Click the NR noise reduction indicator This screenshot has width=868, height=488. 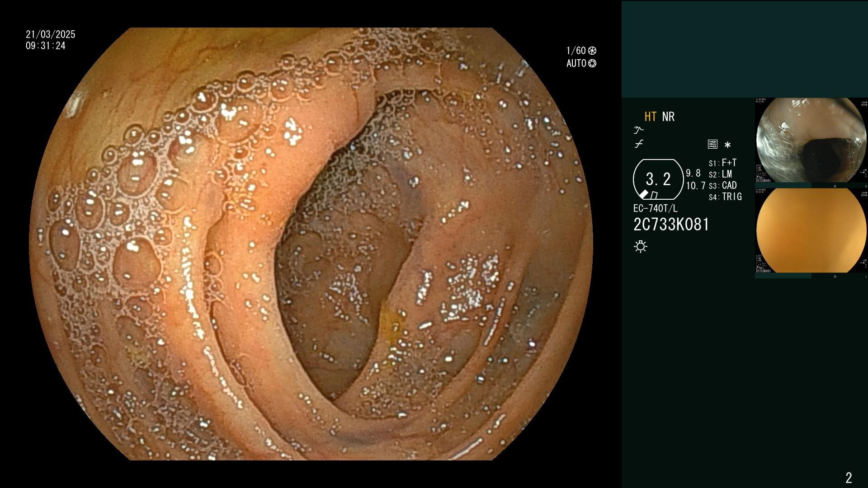click(668, 117)
